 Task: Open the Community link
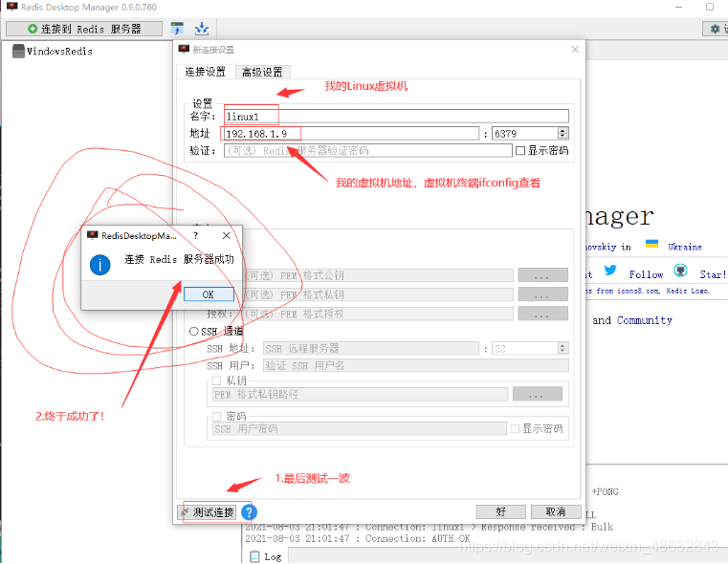tap(645, 320)
